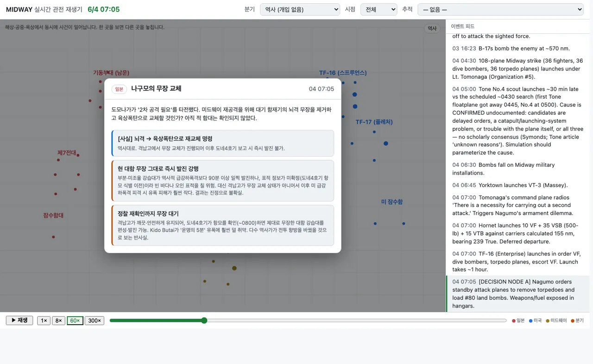The height and width of the screenshot is (364, 593).
Task: Click the large blue dot beside TF-17
Action: (x=385, y=144)
